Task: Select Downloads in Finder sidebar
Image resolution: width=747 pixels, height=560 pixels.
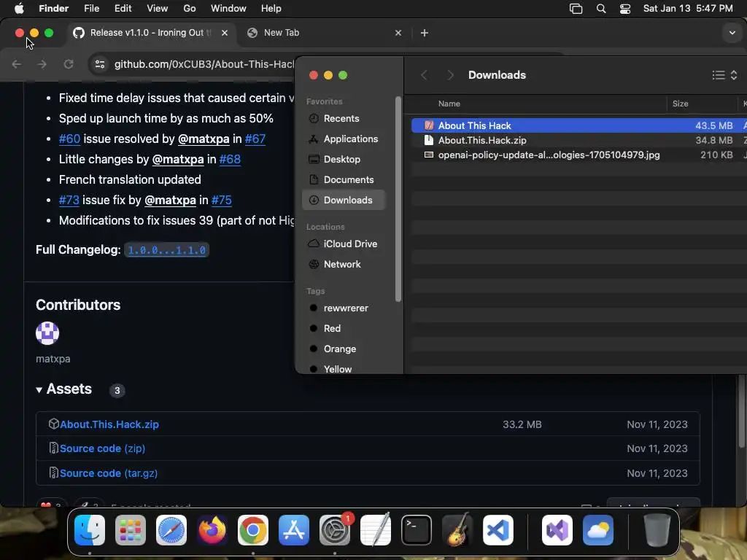Action: click(x=343, y=200)
